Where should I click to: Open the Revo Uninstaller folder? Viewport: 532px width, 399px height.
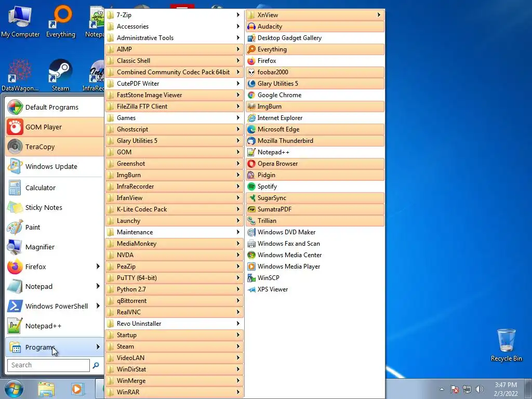(x=174, y=323)
